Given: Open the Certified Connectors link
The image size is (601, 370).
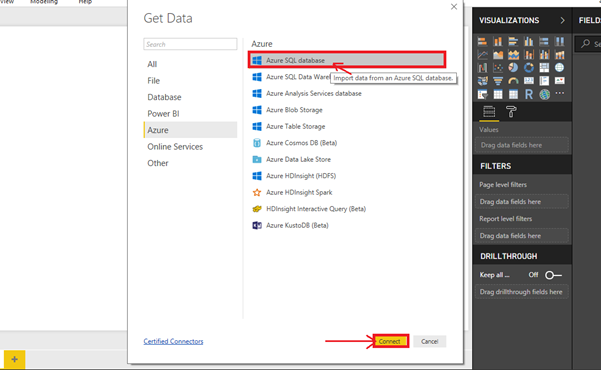Looking at the screenshot, I should click(x=173, y=341).
